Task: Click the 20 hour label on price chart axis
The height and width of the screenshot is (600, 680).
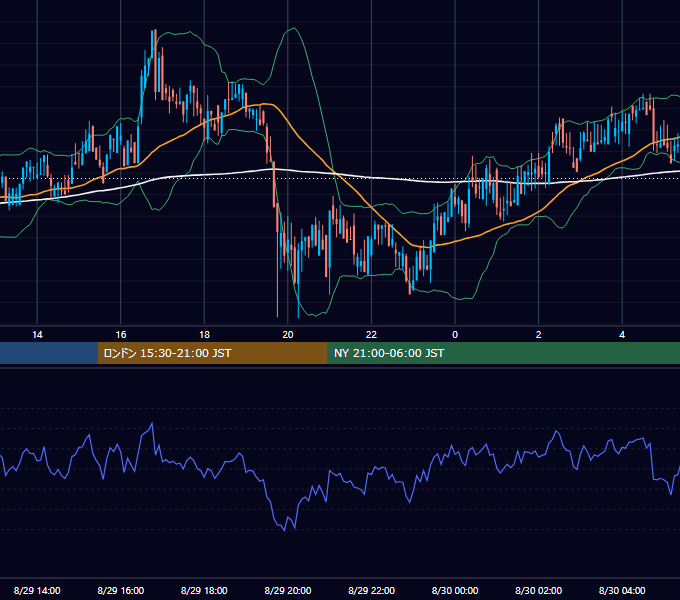Action: tap(288, 335)
